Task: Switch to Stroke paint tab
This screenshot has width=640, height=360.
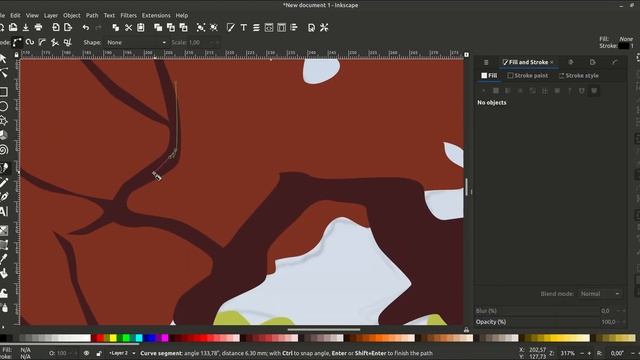Action: [527, 76]
